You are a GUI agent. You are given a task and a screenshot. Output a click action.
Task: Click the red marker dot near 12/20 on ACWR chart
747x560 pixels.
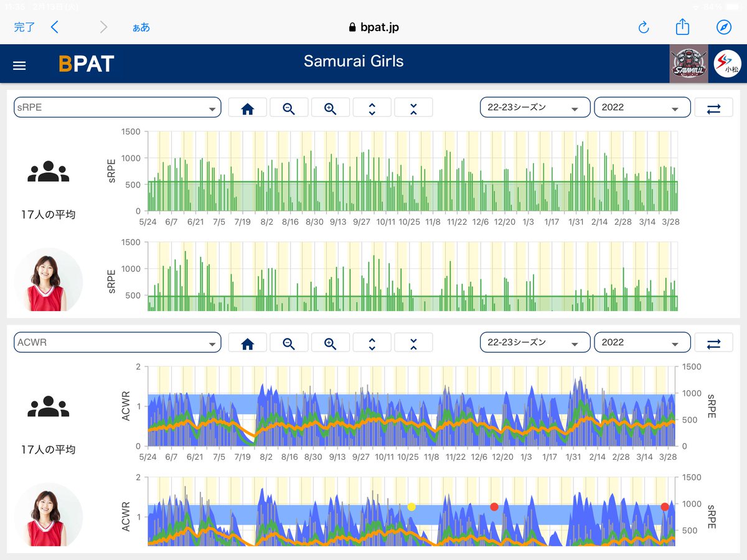494,507
